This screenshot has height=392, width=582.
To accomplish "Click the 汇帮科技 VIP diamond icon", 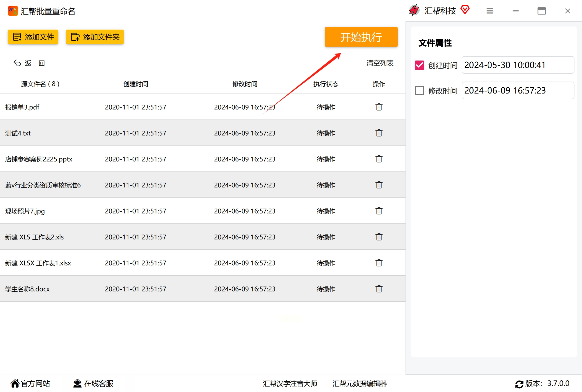I will point(465,10).
